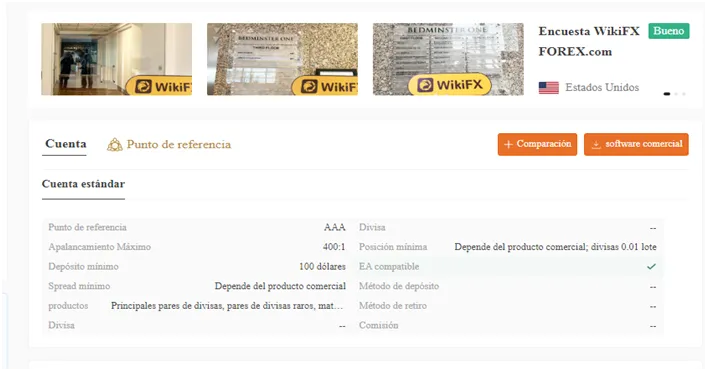Click the FOREX.com broker name
Screen dimensions: 707x371
[575, 52]
